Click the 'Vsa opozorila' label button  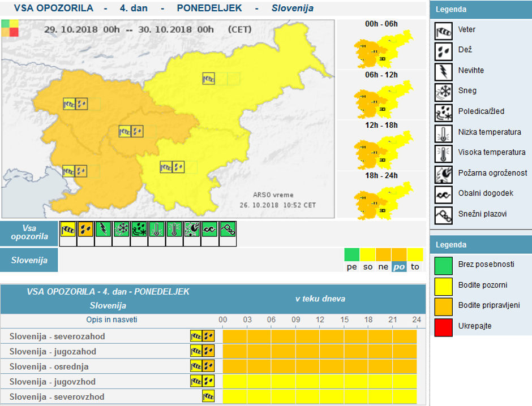click(x=29, y=234)
